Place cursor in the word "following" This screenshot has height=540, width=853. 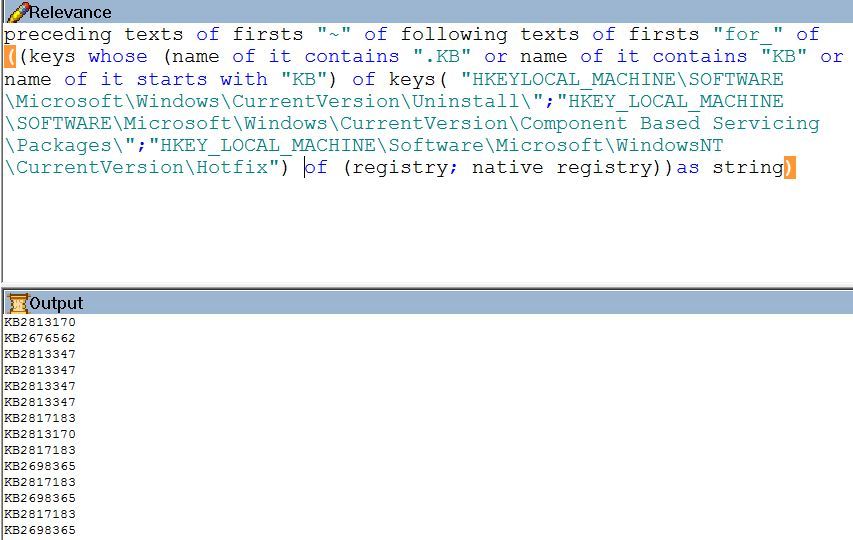(x=454, y=35)
